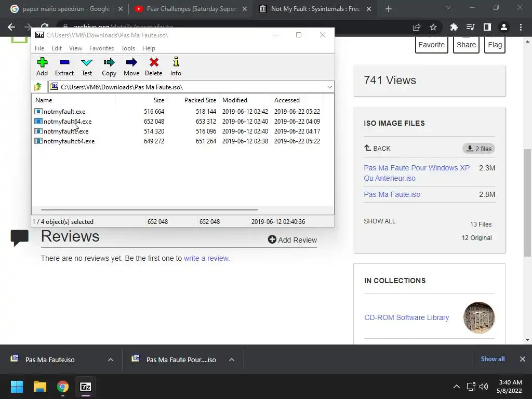Expand options for Pas Ma Faute Pour....iso download

[232, 360]
